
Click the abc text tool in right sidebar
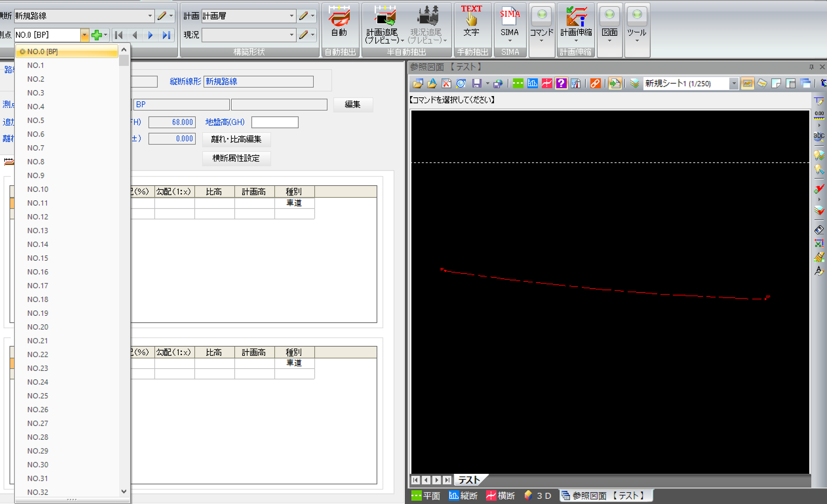pyautogui.click(x=819, y=136)
